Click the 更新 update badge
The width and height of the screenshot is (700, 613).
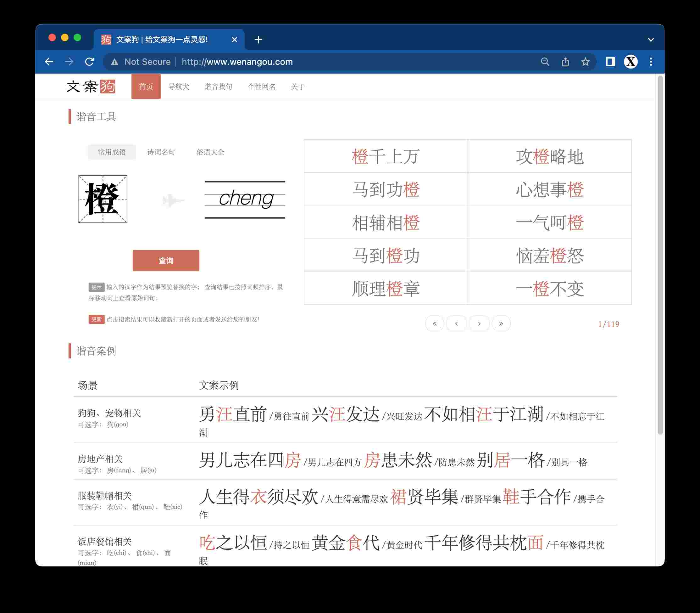(x=97, y=319)
